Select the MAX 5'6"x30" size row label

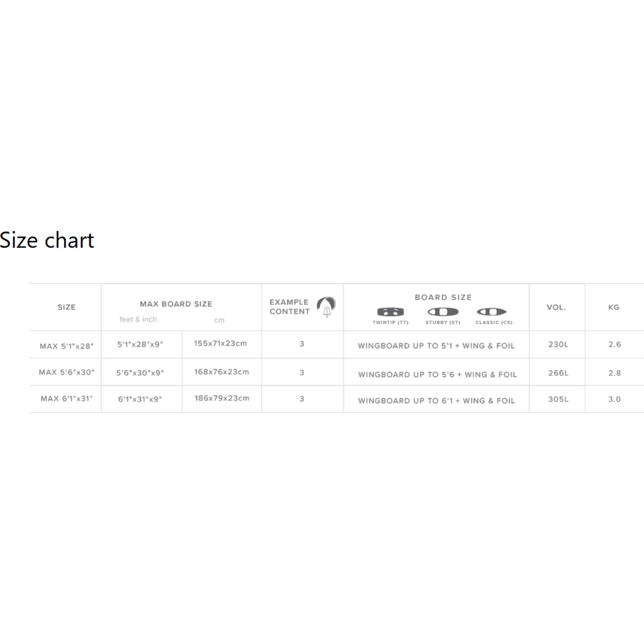67,372
